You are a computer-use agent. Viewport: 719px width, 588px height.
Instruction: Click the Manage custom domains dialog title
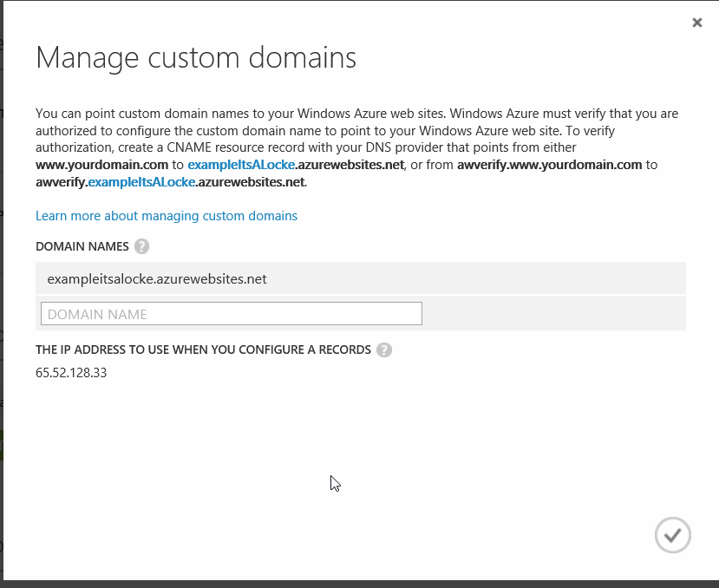[x=194, y=57]
